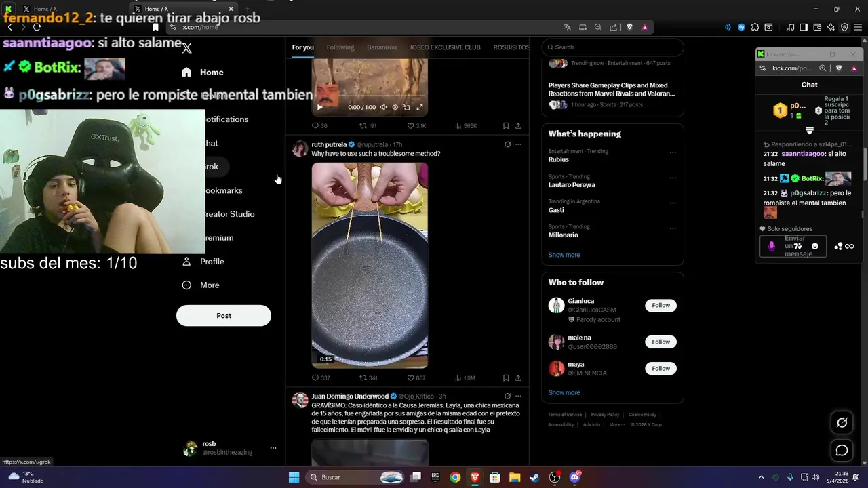The image size is (868, 488).
Task: Open options for Millonario trend
Action: pos(673,228)
